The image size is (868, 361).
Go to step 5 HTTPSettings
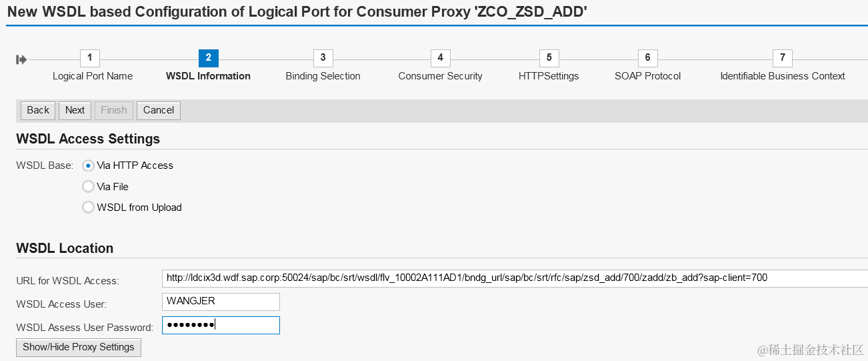pyautogui.click(x=549, y=58)
